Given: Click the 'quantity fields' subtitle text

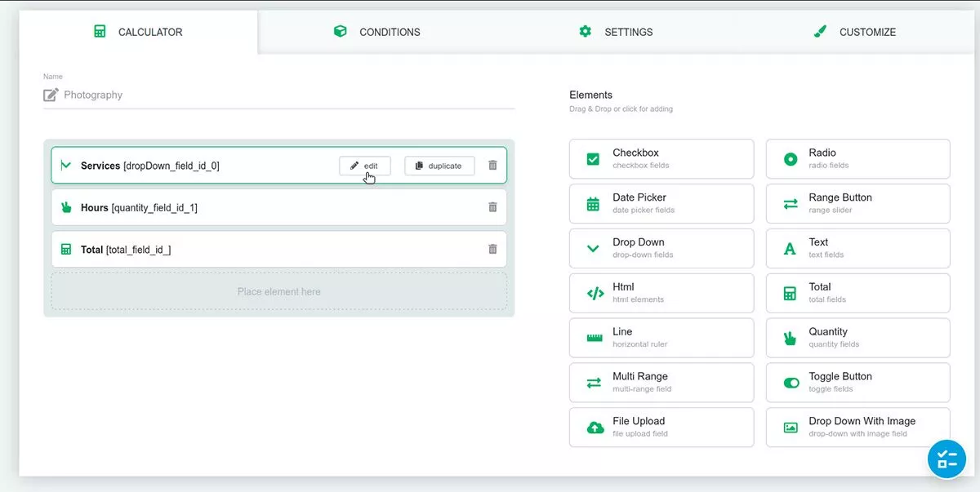Looking at the screenshot, I should (x=834, y=344).
